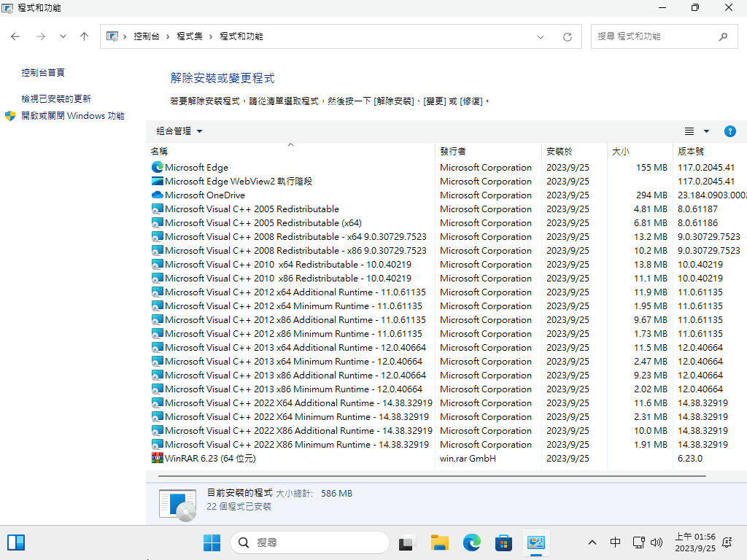Click the horizontal scrollbar under the list
The image size is (747, 560).
(432, 475)
